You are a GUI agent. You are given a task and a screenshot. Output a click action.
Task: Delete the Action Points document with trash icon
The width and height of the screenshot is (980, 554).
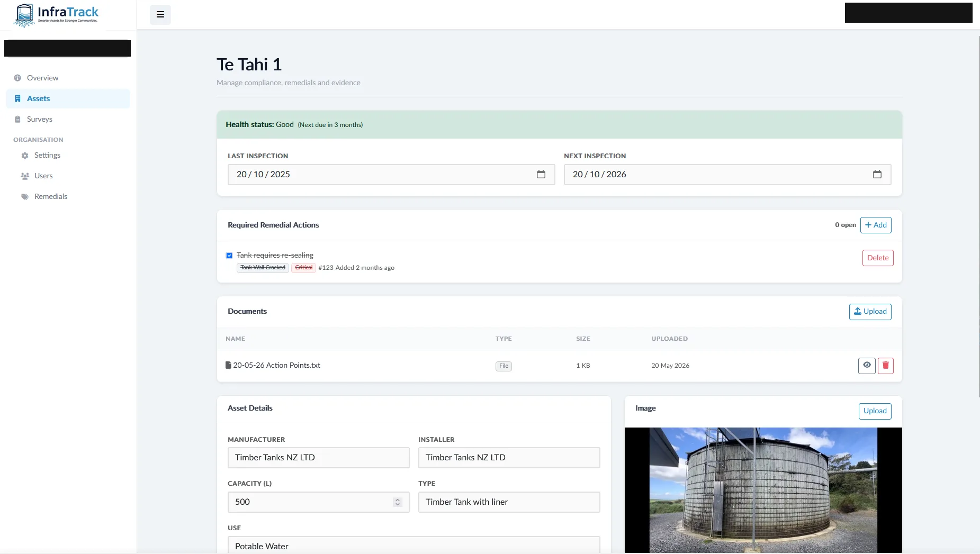[x=886, y=366]
